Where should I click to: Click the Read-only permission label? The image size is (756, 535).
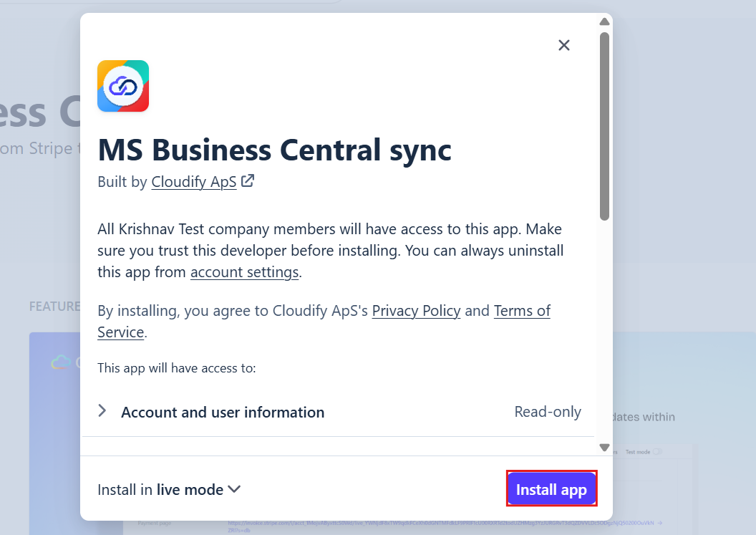pyautogui.click(x=548, y=412)
